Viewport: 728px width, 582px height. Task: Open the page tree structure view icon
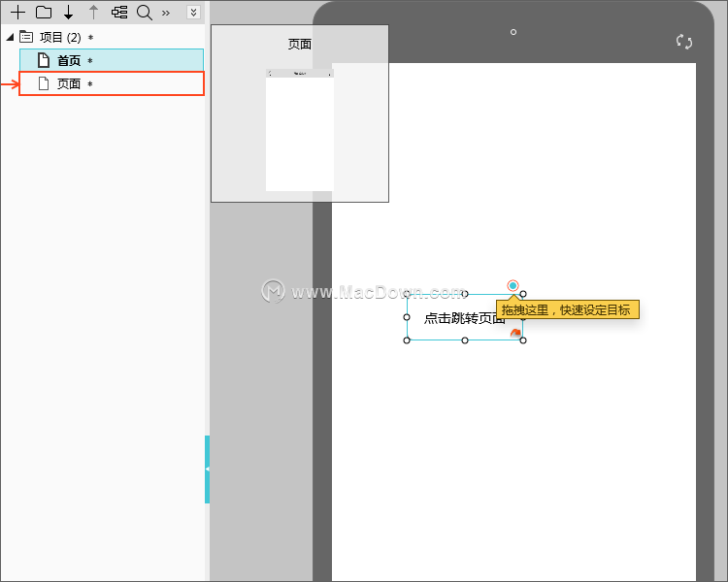point(119,12)
